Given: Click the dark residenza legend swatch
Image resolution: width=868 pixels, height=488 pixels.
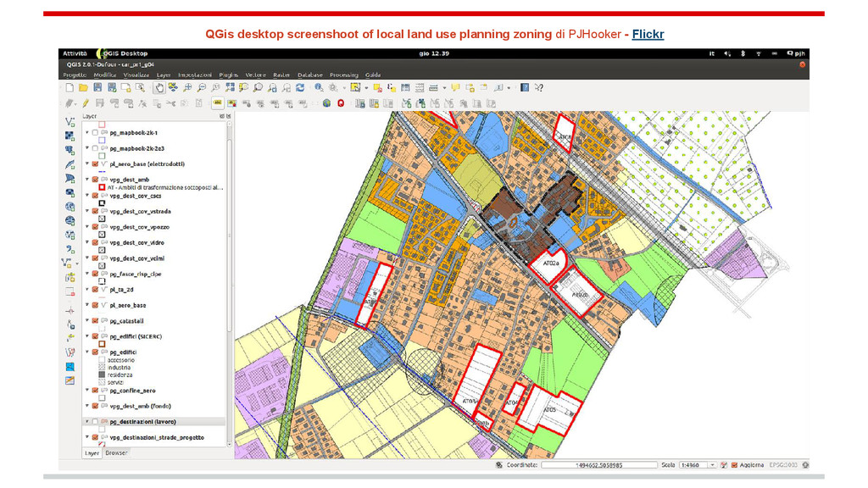Looking at the screenshot, I should click(x=102, y=374).
